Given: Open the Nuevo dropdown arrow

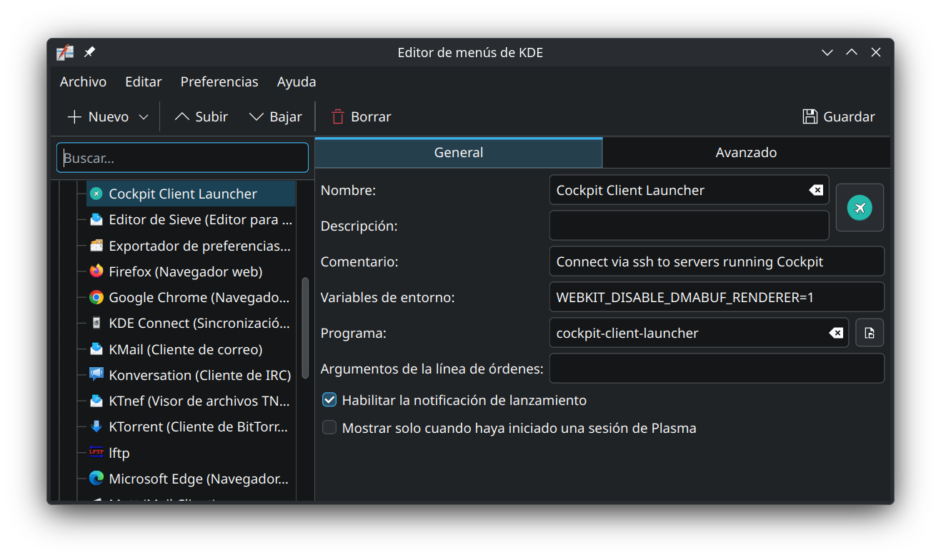Looking at the screenshot, I should tap(144, 117).
